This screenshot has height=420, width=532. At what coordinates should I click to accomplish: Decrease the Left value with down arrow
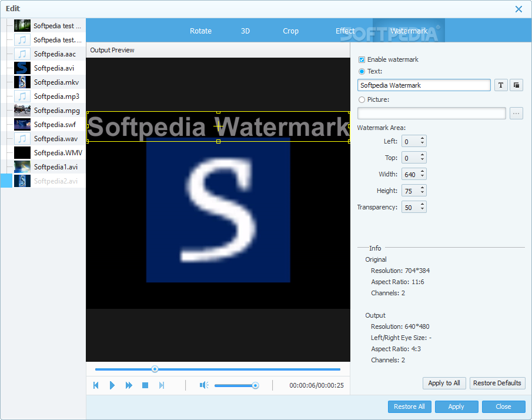tap(422, 144)
